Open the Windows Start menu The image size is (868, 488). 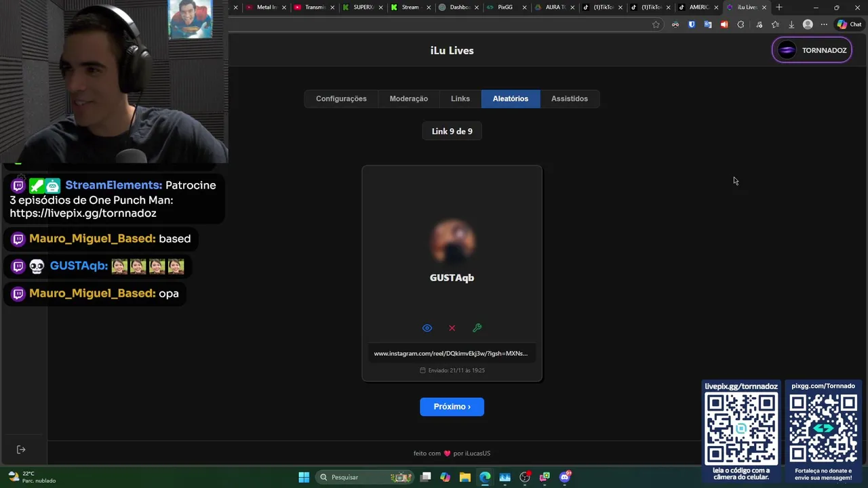[304, 477]
